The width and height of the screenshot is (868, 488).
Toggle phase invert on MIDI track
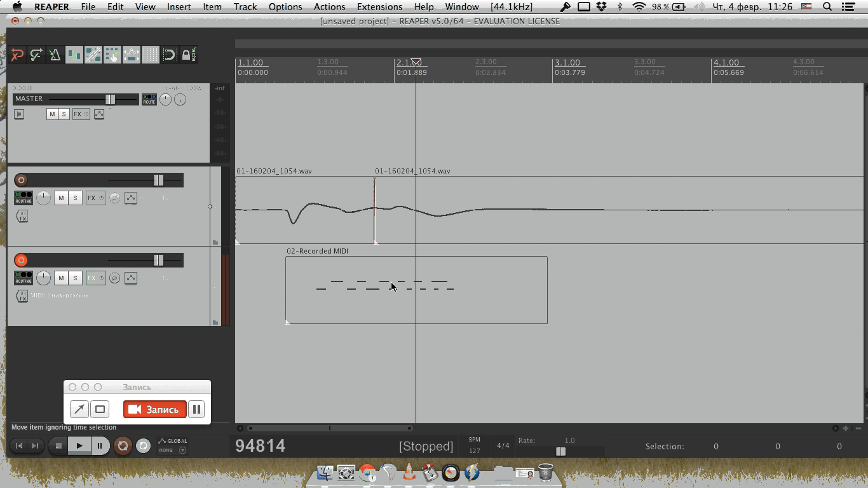[114, 278]
